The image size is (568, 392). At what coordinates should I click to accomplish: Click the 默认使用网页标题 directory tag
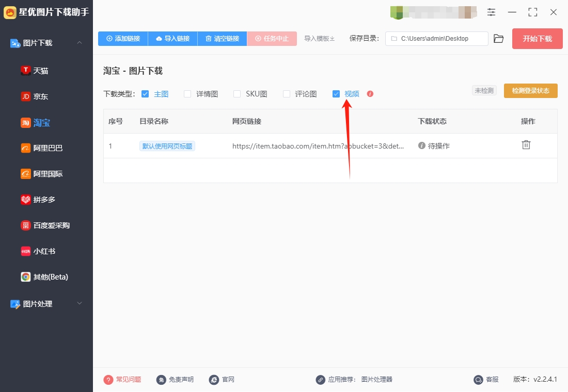click(167, 146)
